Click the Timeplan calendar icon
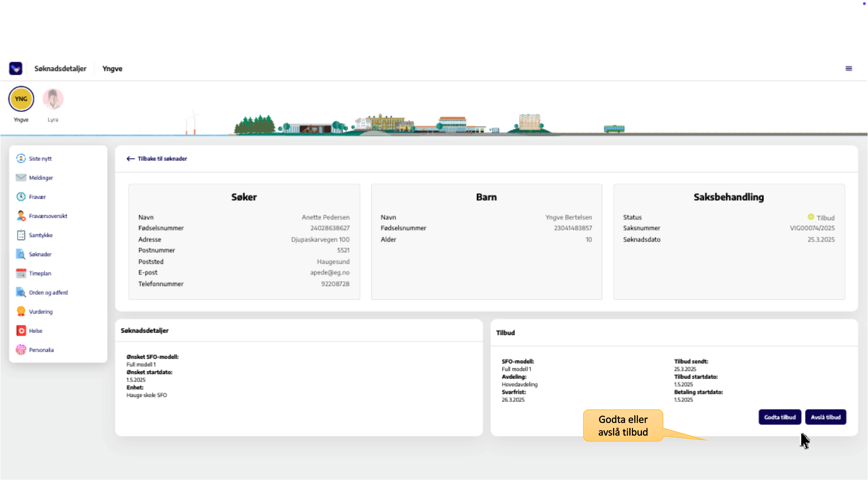 tap(21, 273)
